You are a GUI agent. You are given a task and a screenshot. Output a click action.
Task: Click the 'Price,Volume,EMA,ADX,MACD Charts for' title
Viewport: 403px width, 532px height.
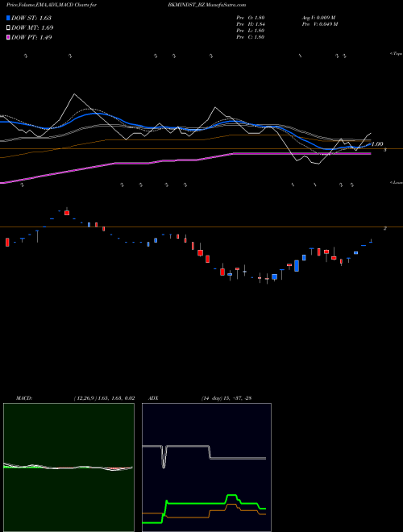pos(52,5)
